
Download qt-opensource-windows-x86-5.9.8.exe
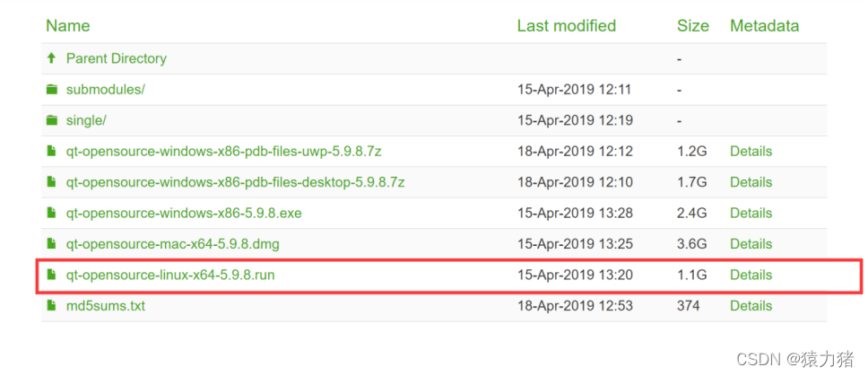pyautogui.click(x=184, y=214)
